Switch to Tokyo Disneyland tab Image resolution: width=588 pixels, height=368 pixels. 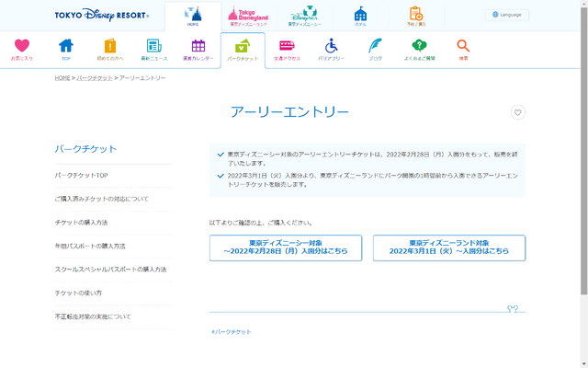(x=249, y=17)
